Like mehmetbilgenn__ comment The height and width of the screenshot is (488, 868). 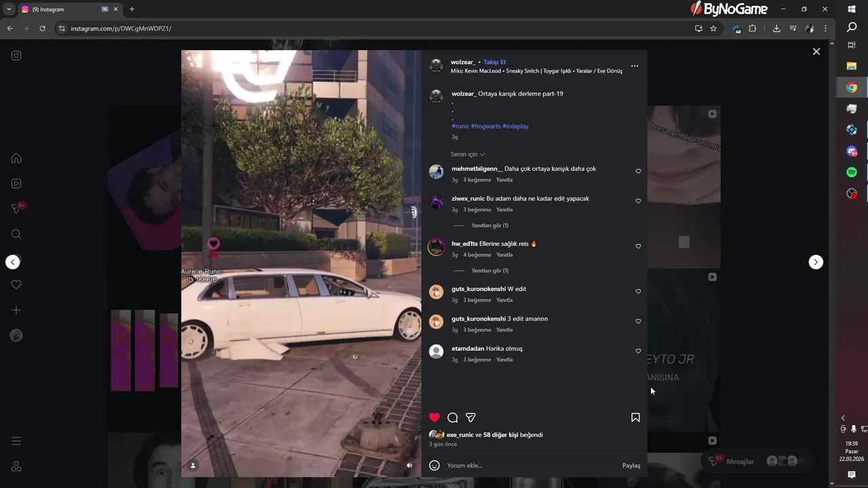coord(638,171)
